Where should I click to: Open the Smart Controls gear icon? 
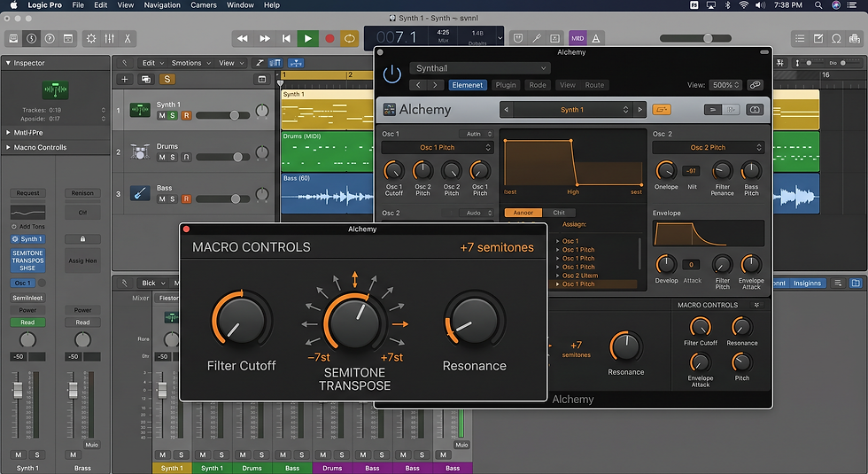(91, 39)
